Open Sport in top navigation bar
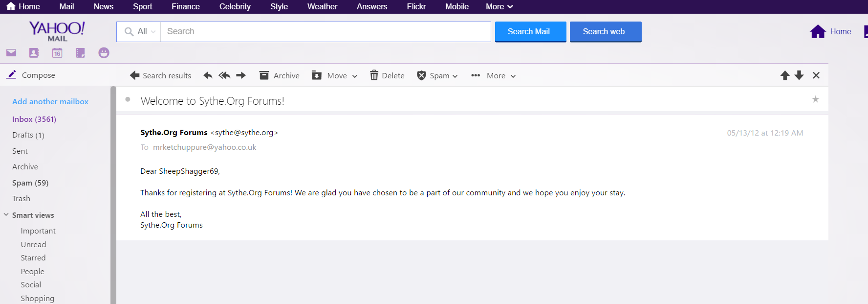 coord(143,6)
